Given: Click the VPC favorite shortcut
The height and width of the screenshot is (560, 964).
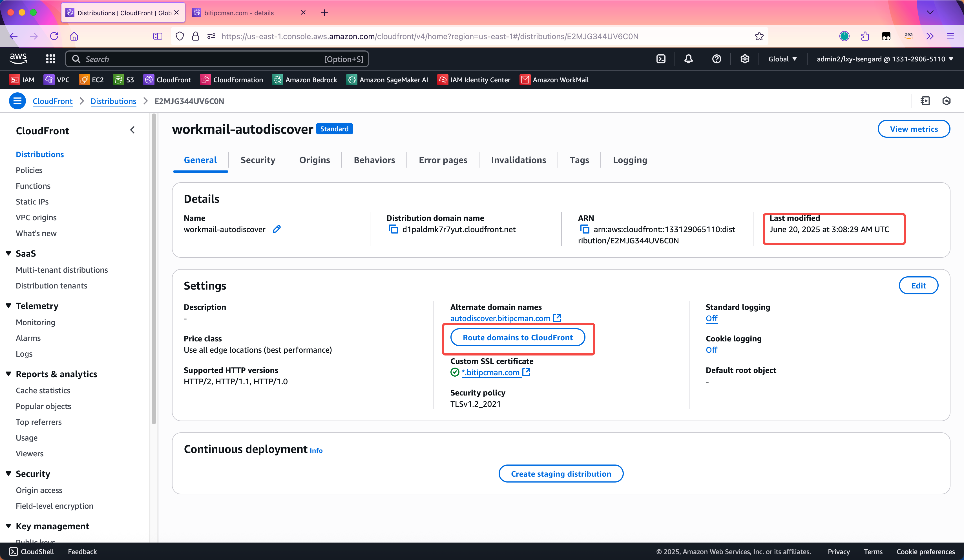Looking at the screenshot, I should pyautogui.click(x=57, y=79).
